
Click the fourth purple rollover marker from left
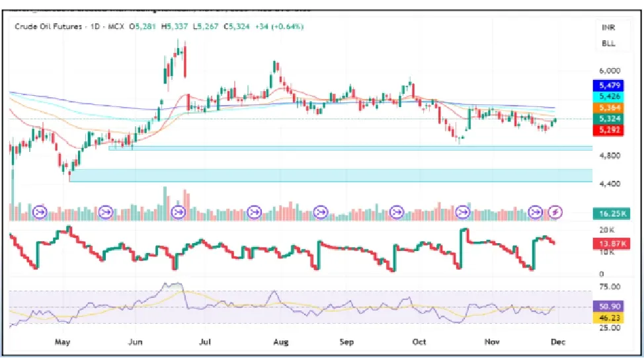(255, 212)
